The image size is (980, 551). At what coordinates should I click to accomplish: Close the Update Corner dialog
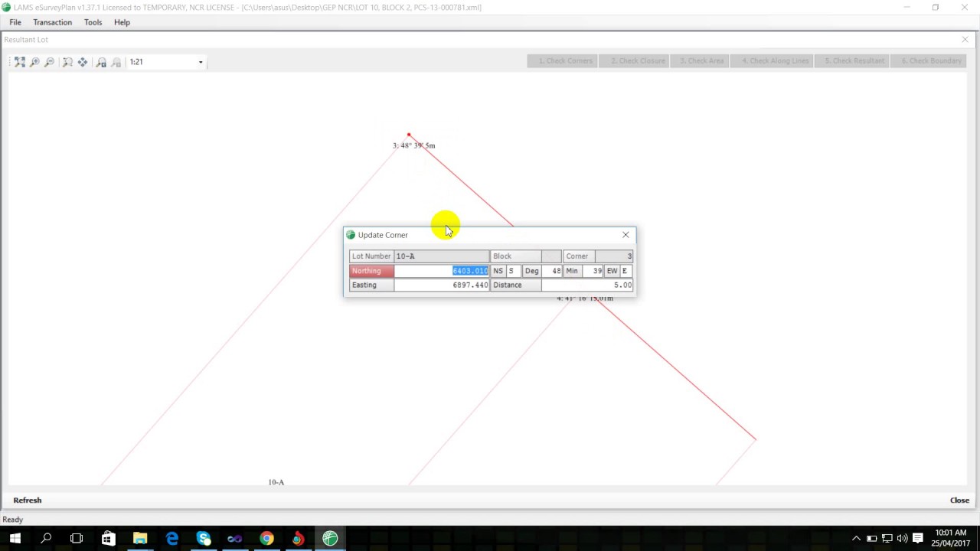(x=626, y=235)
